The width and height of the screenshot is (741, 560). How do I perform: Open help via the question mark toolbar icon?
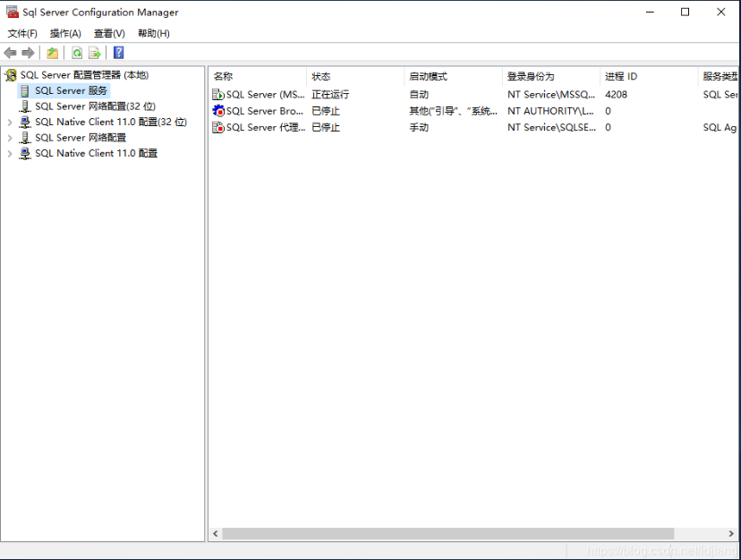tap(118, 53)
